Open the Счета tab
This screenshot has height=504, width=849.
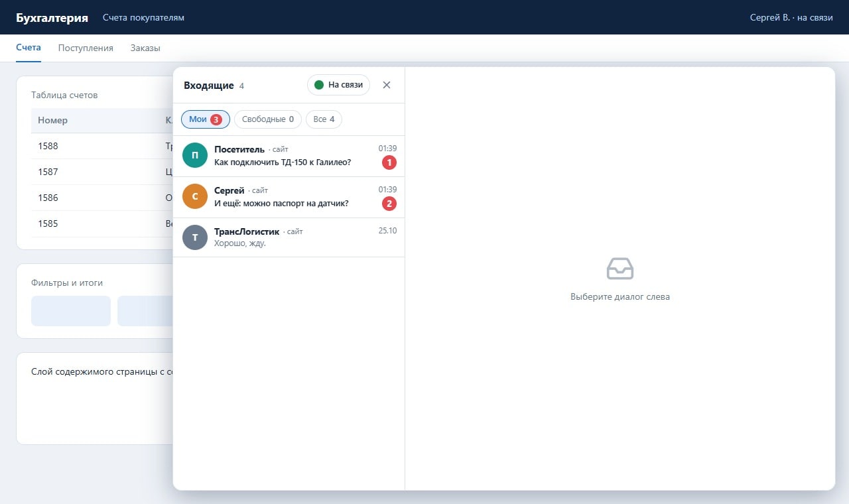click(29, 48)
